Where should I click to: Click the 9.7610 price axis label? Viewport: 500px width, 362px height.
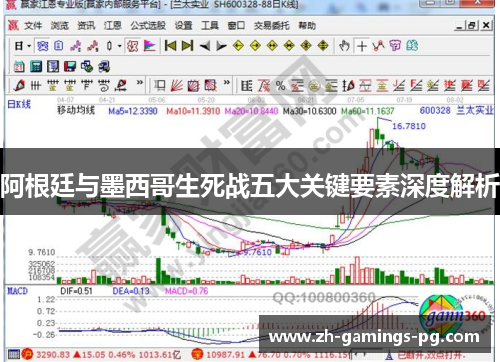click(x=42, y=252)
